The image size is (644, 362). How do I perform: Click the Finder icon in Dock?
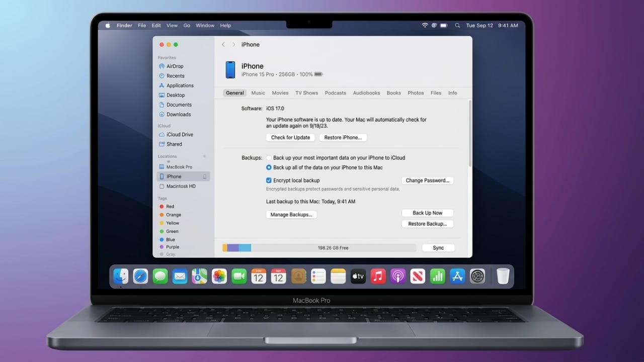pyautogui.click(x=121, y=276)
